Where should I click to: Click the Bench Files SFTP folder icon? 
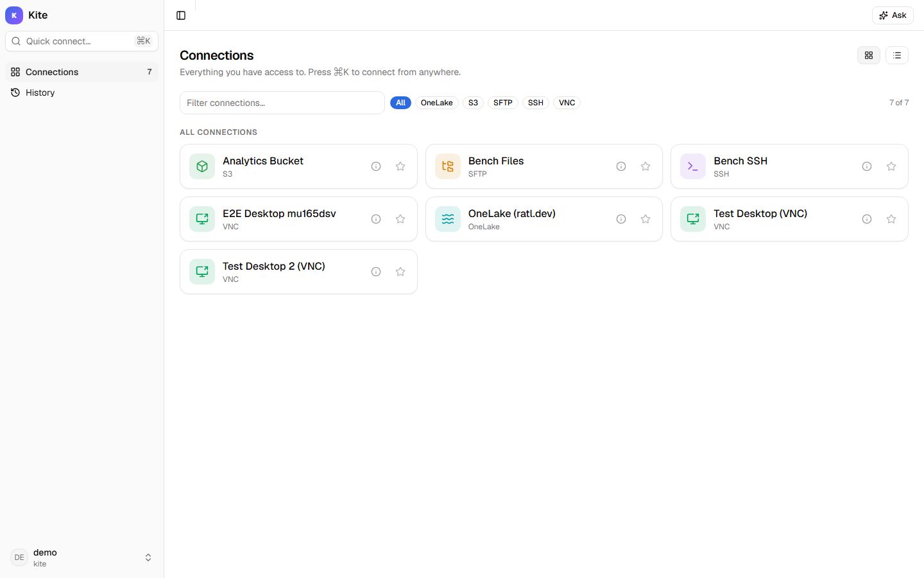click(448, 166)
